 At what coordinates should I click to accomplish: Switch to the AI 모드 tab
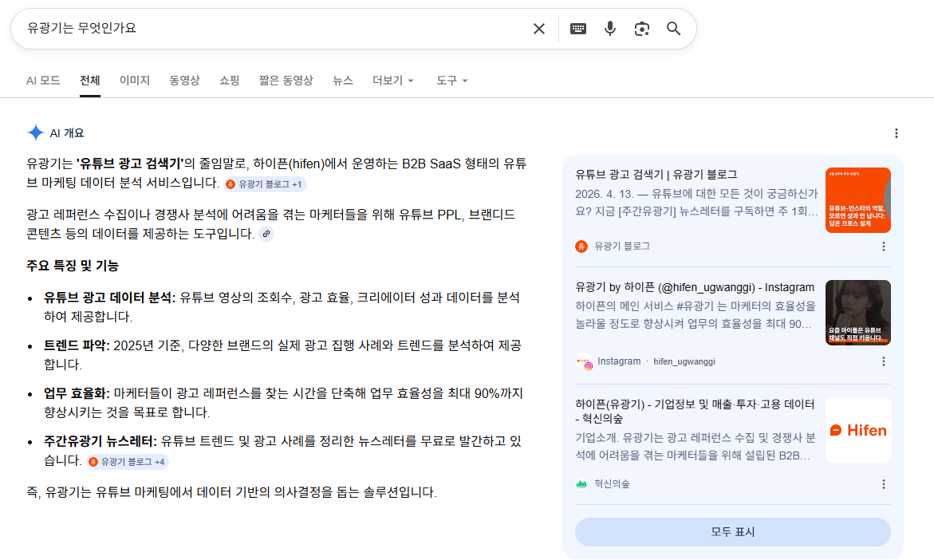(x=41, y=81)
